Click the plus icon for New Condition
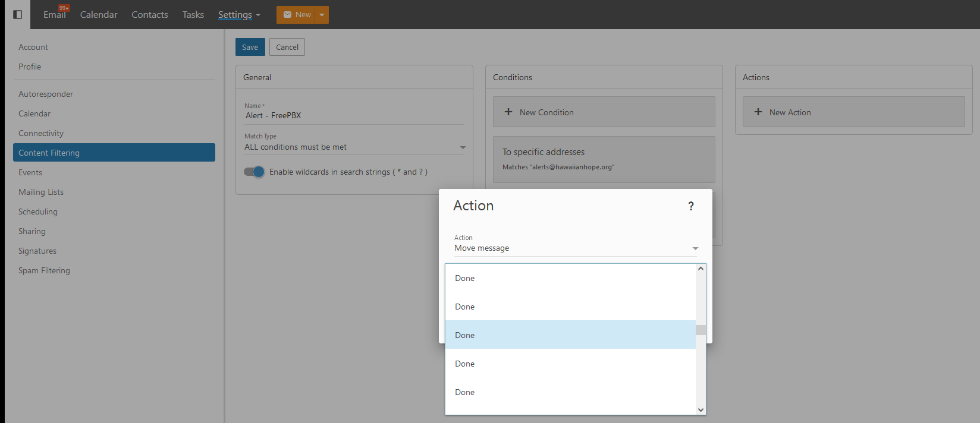The width and height of the screenshot is (980, 423). point(508,112)
